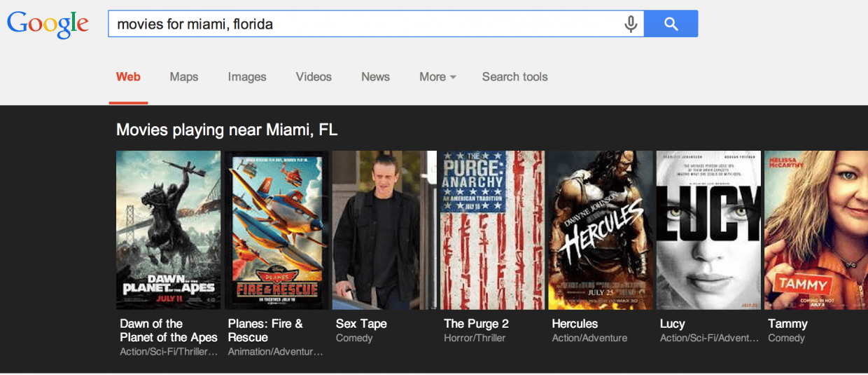Click the microphone voice search icon

pyautogui.click(x=631, y=24)
